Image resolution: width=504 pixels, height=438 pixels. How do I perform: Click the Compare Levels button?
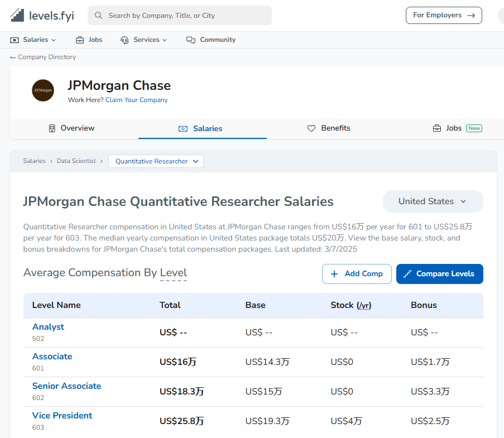point(440,274)
